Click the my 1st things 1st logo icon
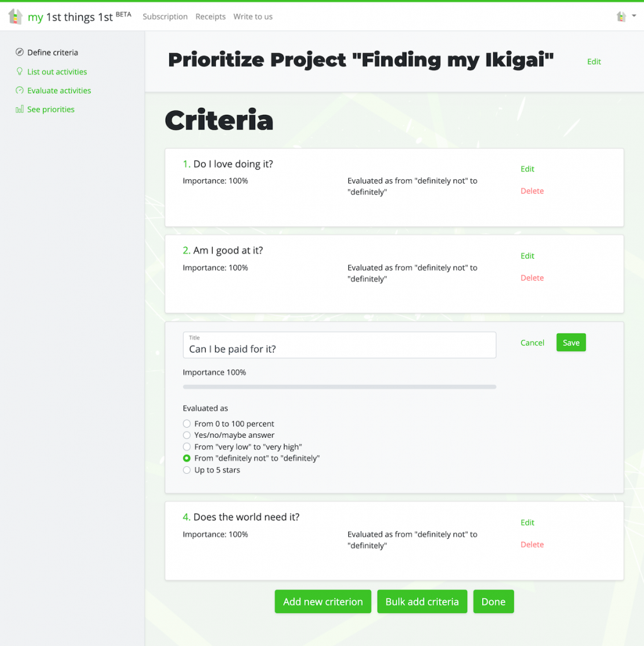The width and height of the screenshot is (644, 646). point(15,17)
